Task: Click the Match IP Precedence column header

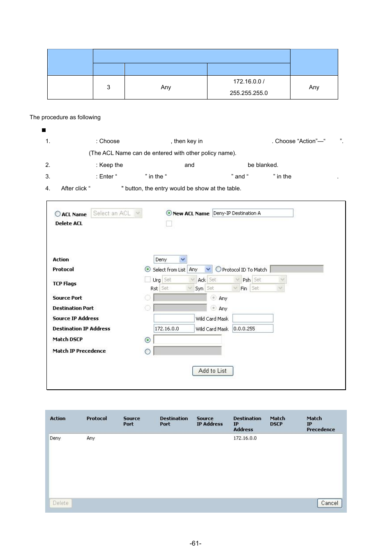Action: tap(321, 424)
